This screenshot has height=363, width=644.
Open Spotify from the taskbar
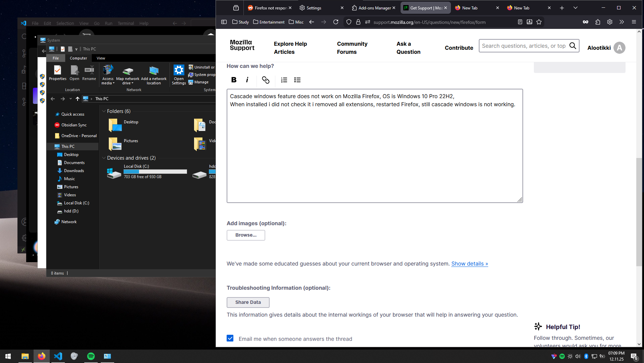click(91, 356)
